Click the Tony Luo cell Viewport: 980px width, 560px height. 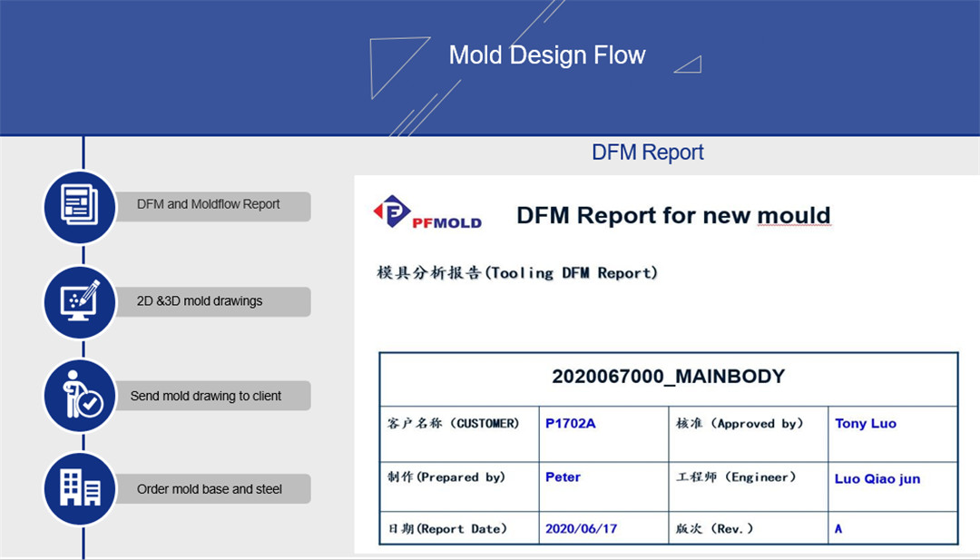tap(893, 434)
